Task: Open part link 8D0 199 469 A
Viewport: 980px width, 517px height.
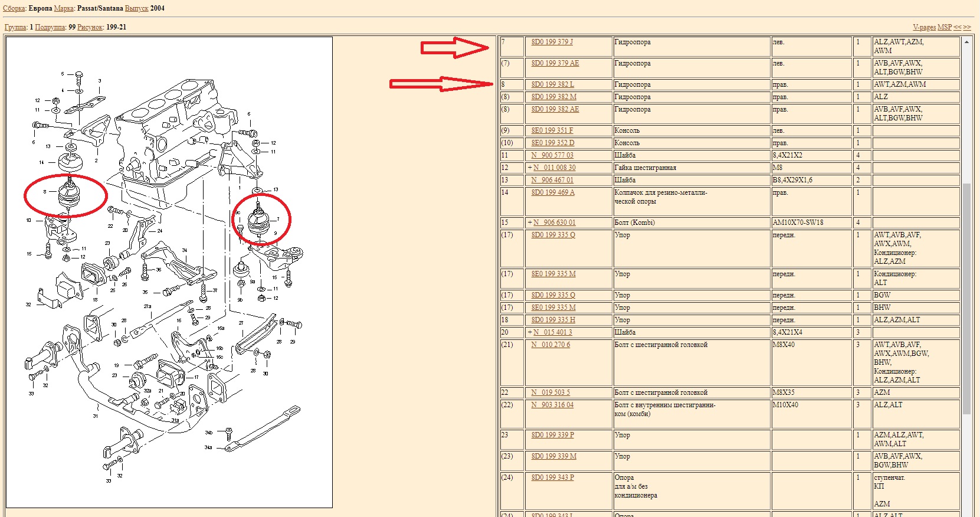Action: click(552, 192)
